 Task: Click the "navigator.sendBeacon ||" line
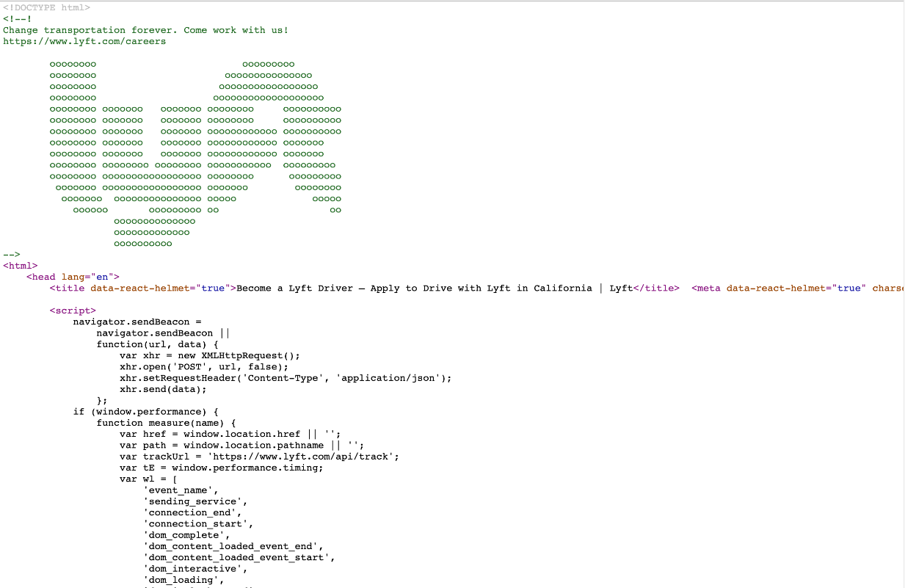164,333
